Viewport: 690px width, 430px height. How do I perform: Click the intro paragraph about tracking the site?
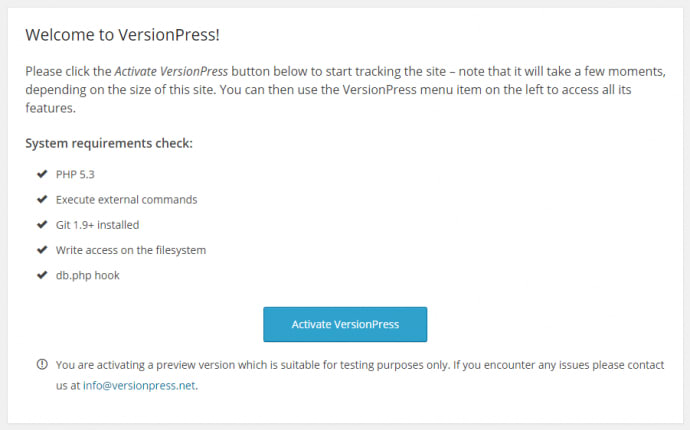(340, 90)
